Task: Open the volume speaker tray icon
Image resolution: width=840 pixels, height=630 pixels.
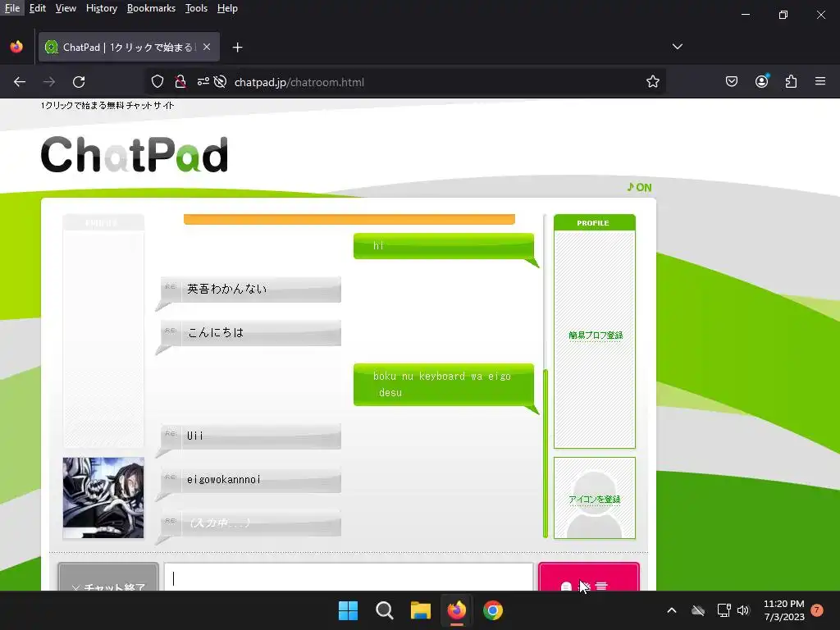Action: [743, 610]
